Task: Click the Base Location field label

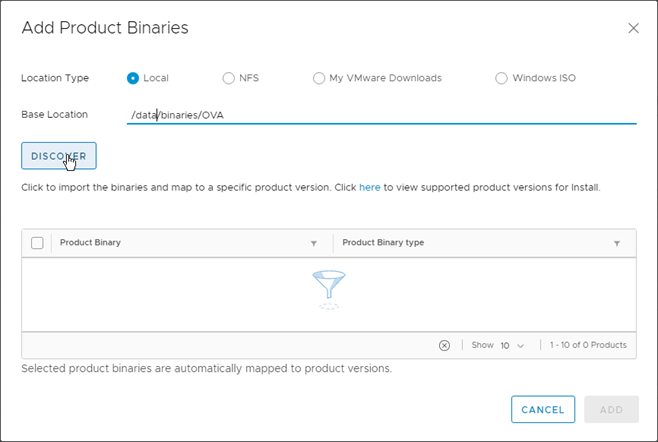Action: (55, 115)
